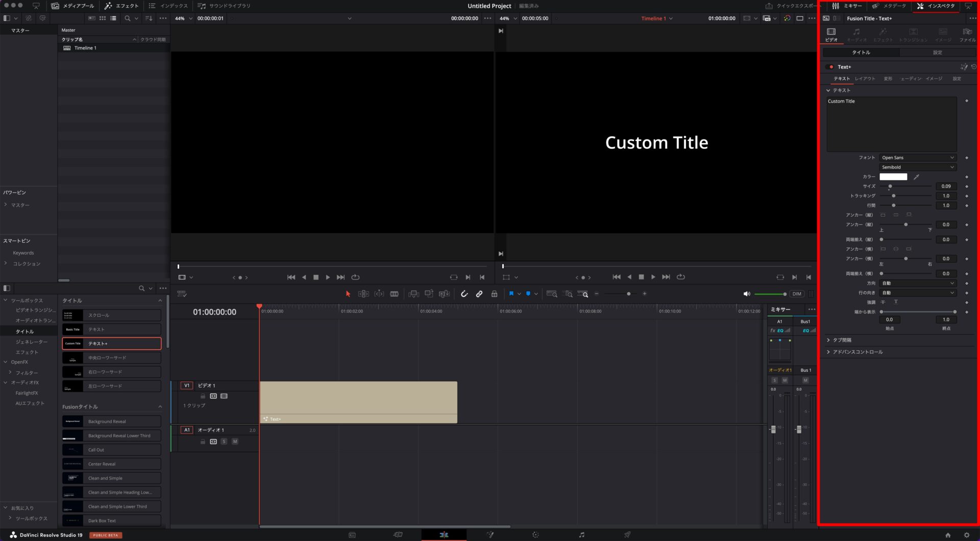Click the replace clip icon in timeline toolbar
This screenshot has width=980, height=541.
[x=445, y=294]
